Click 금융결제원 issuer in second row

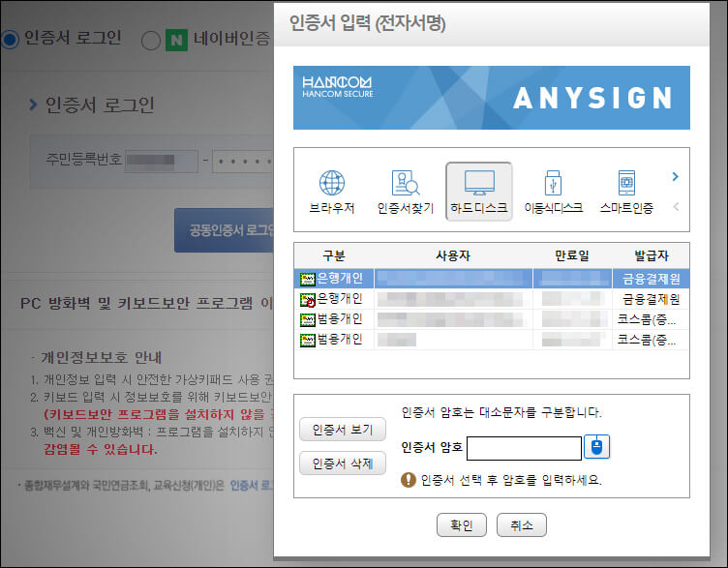coord(651,299)
